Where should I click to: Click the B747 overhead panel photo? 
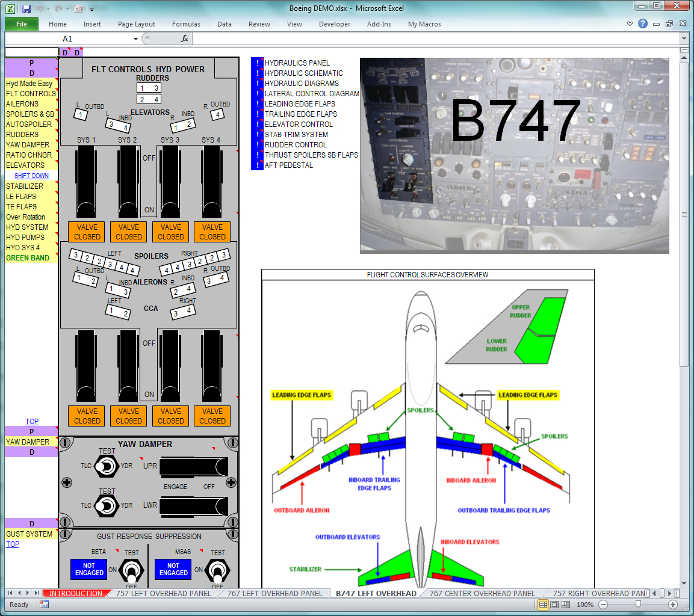pos(514,155)
